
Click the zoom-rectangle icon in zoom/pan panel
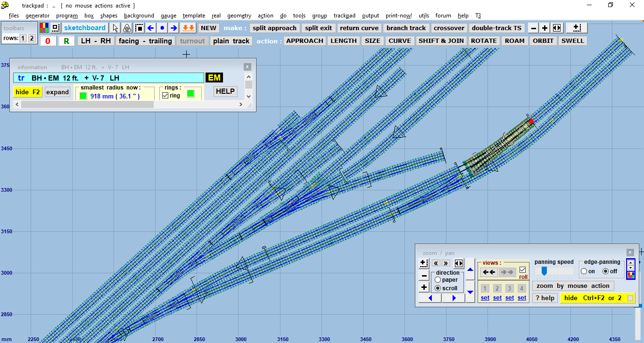coord(424,263)
